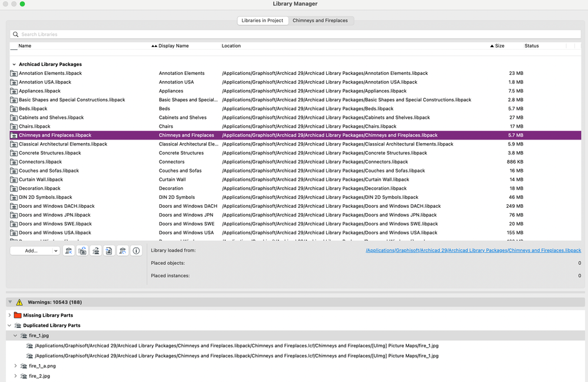Select Basic Shapes and Special Constructions.libpack

click(295, 99)
